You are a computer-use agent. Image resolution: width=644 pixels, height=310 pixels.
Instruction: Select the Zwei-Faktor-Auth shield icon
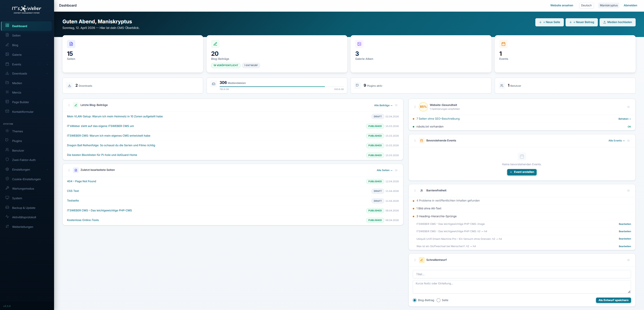pyautogui.click(x=7, y=160)
